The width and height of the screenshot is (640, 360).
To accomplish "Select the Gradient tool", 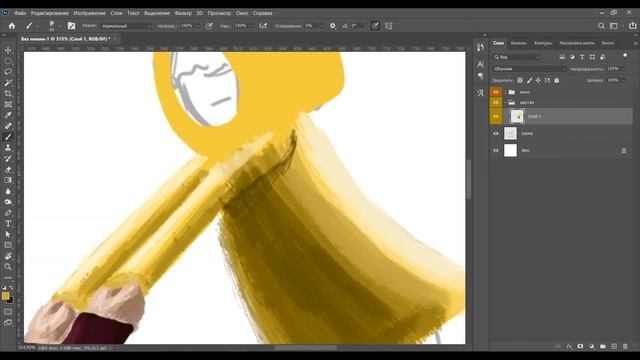I will [8, 180].
